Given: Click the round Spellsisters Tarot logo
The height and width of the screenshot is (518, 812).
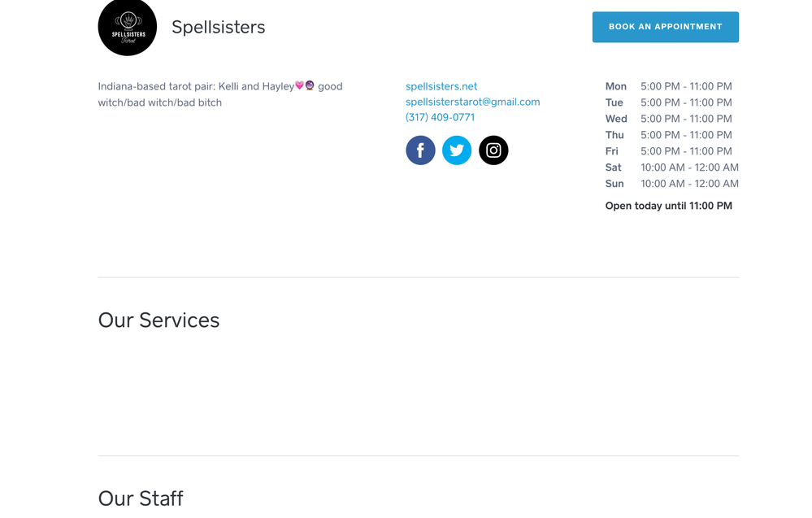Looking at the screenshot, I should [x=128, y=27].
